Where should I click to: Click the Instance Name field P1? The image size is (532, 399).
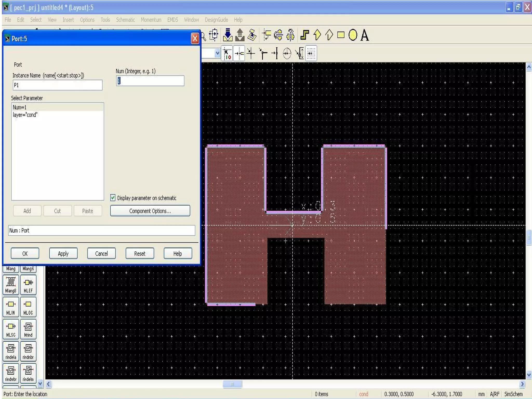[x=57, y=85]
